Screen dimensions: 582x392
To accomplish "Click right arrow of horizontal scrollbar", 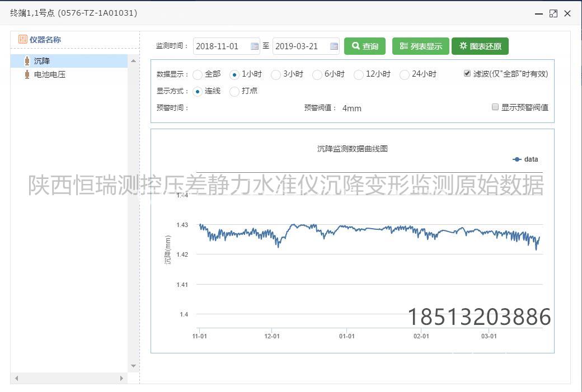I will pos(121,379).
